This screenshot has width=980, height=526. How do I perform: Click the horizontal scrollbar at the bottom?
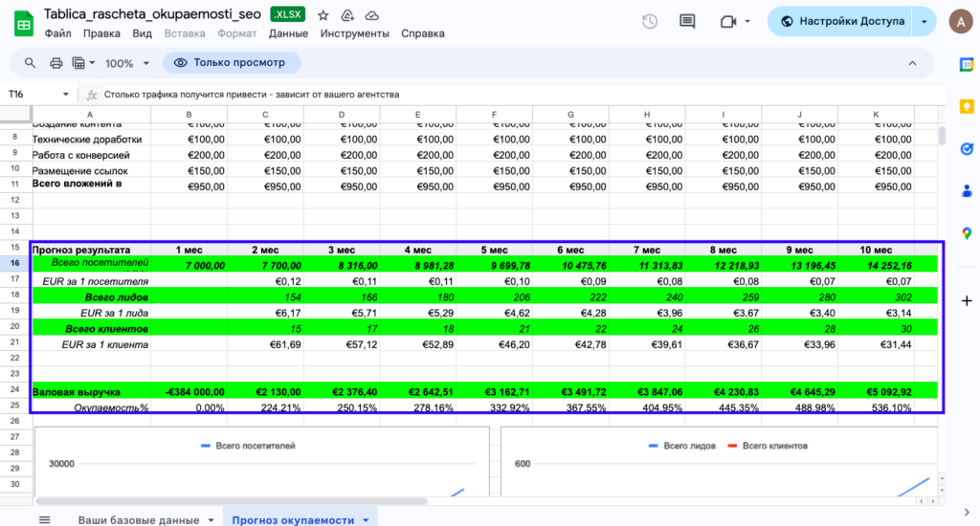pos(230,501)
